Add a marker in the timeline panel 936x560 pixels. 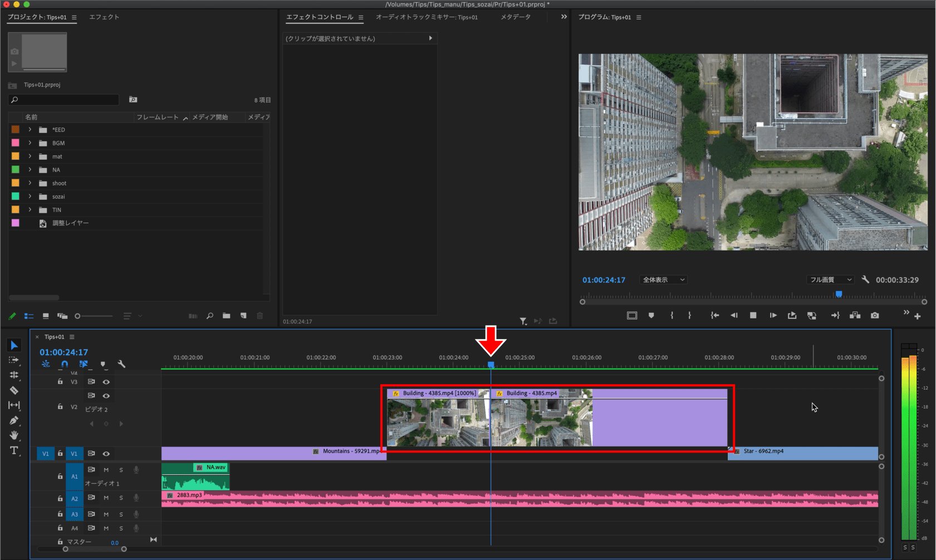(x=103, y=364)
